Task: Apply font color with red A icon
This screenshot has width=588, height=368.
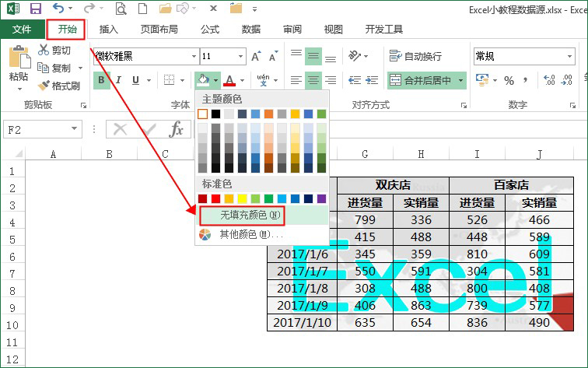Action: 229,80
